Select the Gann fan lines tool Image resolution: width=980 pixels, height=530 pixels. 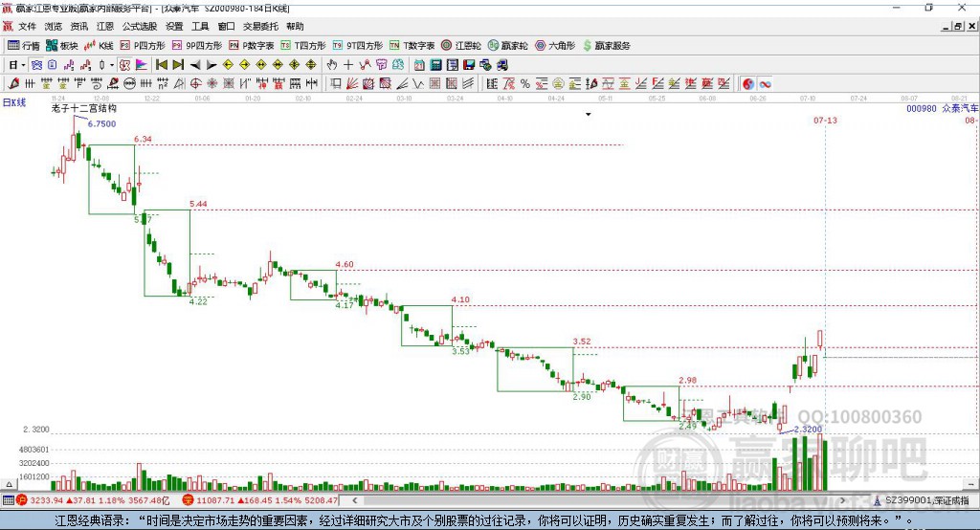click(x=352, y=84)
